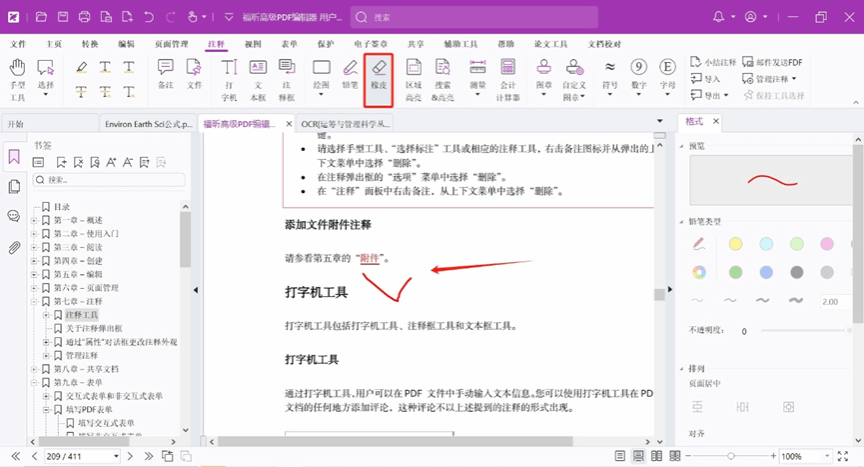Collapse the 第七章 – 注释 bookmark node
The height and width of the screenshot is (467, 864).
pyautogui.click(x=34, y=301)
